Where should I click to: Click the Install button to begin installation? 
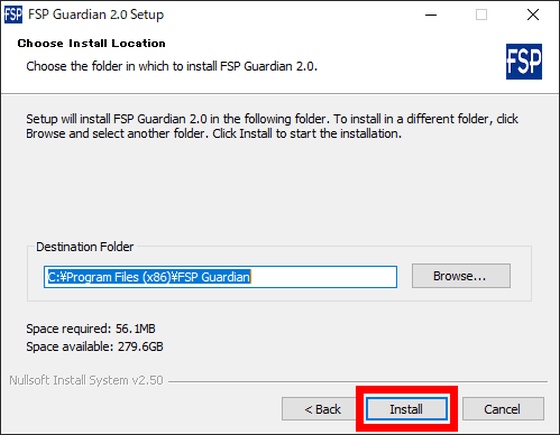tap(406, 409)
